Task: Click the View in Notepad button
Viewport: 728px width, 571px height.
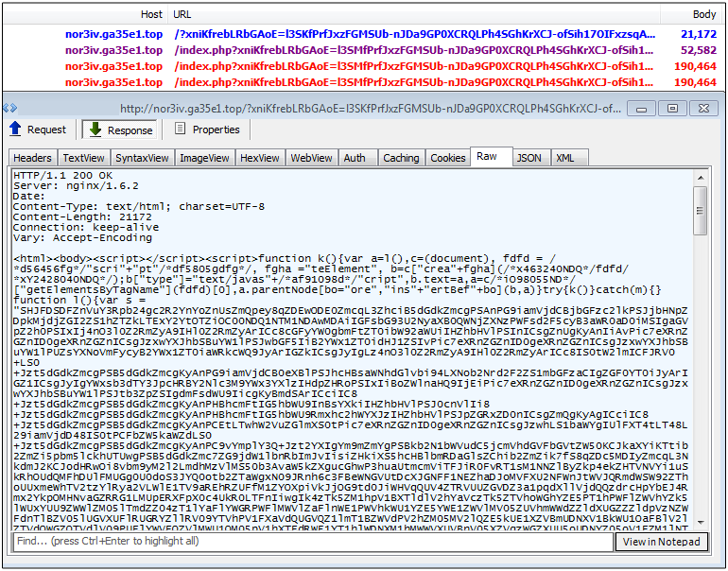Action: click(x=662, y=542)
